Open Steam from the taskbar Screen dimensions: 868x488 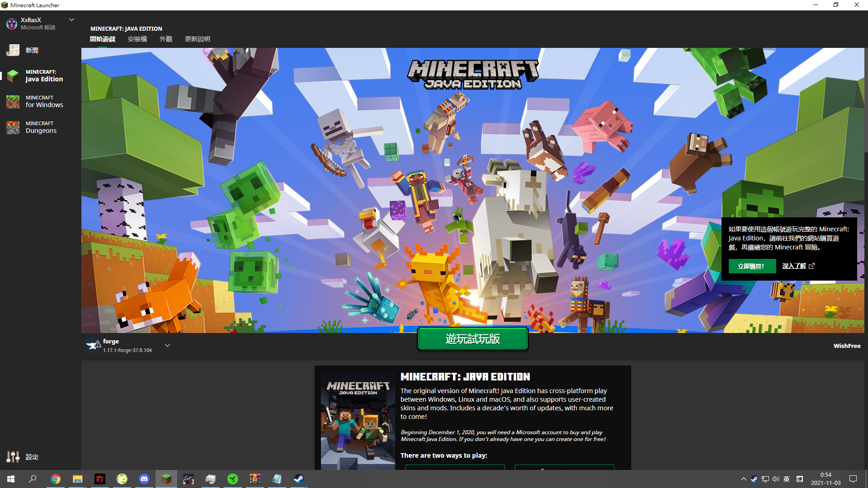299,479
